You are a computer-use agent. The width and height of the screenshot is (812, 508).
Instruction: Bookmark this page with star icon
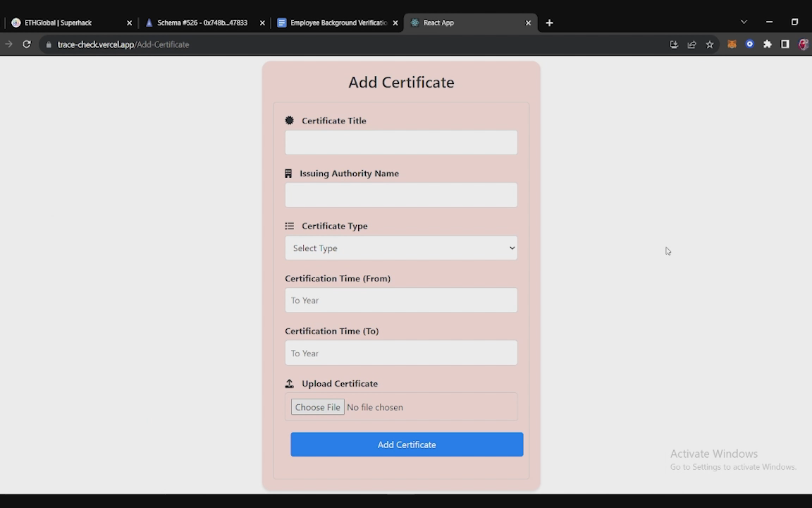710,44
